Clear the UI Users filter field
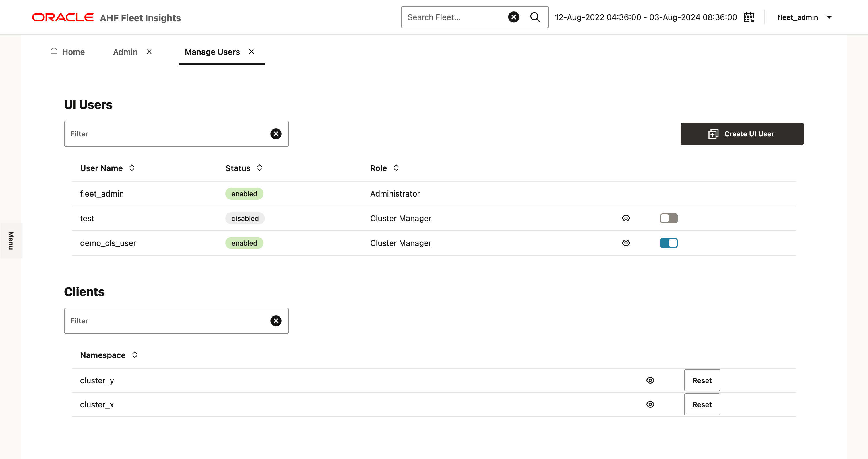 [x=276, y=134]
